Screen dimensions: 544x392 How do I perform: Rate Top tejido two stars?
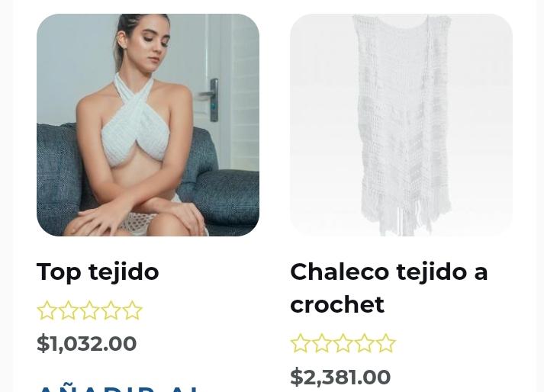[x=68, y=310]
